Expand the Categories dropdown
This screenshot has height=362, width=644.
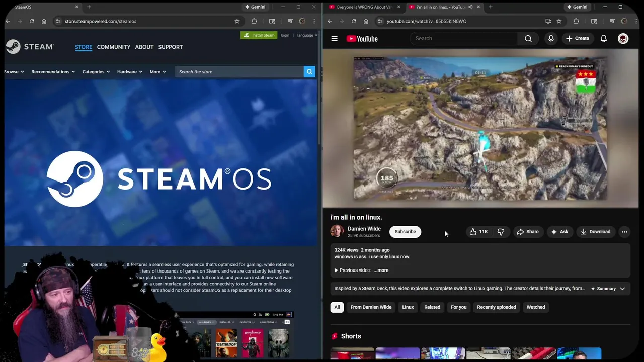pyautogui.click(x=96, y=72)
